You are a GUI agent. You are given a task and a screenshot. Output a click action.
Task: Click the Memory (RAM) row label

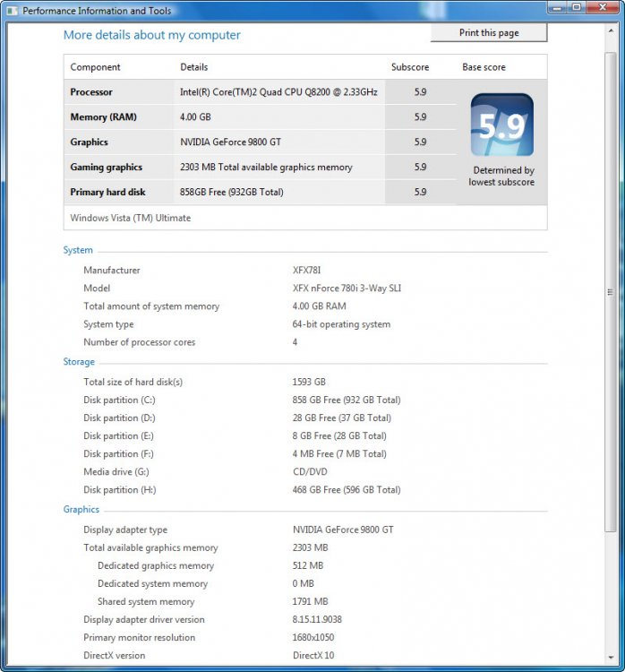[x=103, y=117]
